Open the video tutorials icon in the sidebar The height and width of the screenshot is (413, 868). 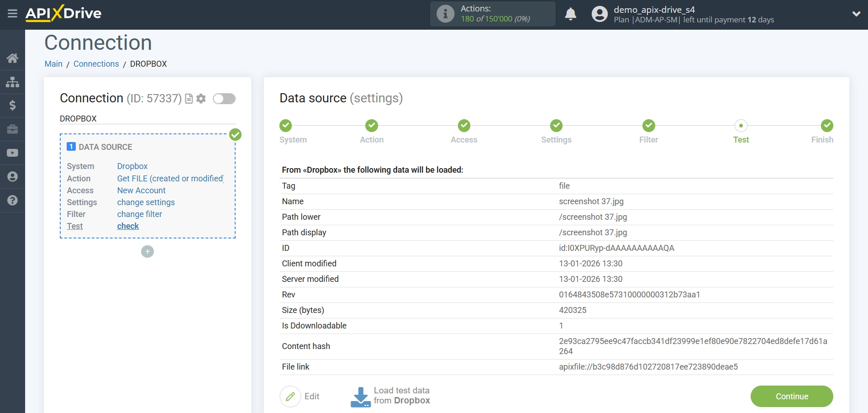tap(12, 153)
